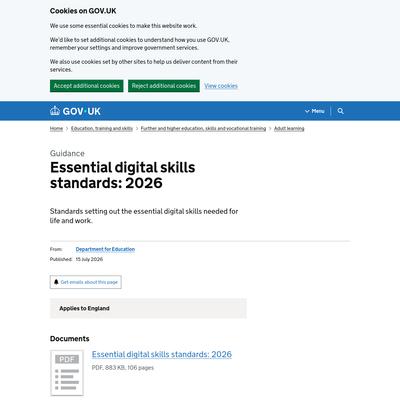
Task: Open Further and higher education breadcrumb
Action: (203, 129)
